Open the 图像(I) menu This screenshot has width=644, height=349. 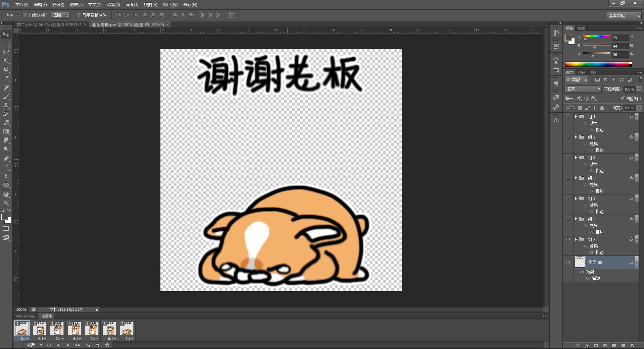58,5
